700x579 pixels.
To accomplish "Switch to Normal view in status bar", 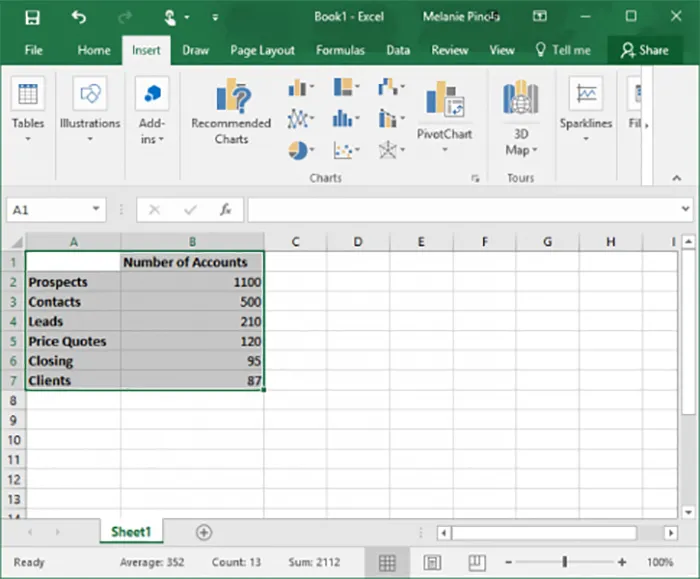I will pyautogui.click(x=387, y=562).
